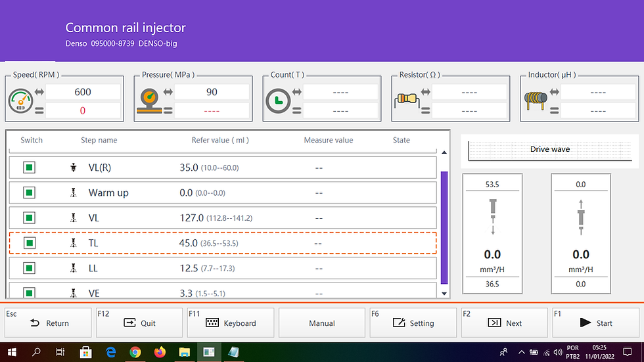Click the Count set-value double-arrow icon
Image resolution: width=644 pixels, height=362 pixels.
(297, 92)
